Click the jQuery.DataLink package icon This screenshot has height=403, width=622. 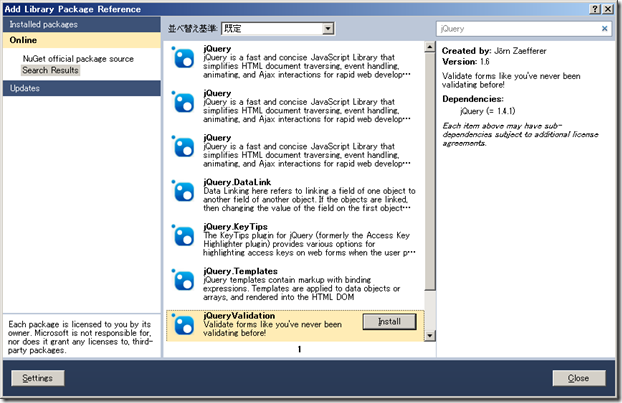[183, 191]
